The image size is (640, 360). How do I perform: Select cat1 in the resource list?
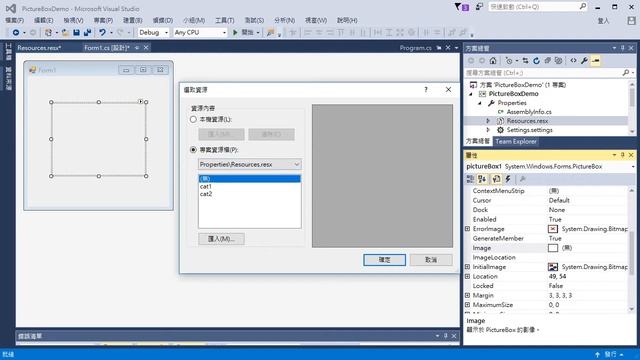pos(250,186)
